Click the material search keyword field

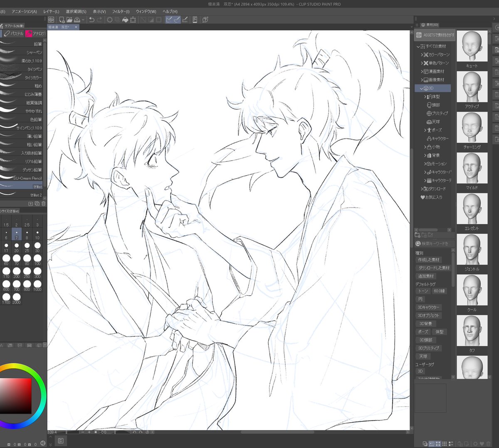(435, 243)
